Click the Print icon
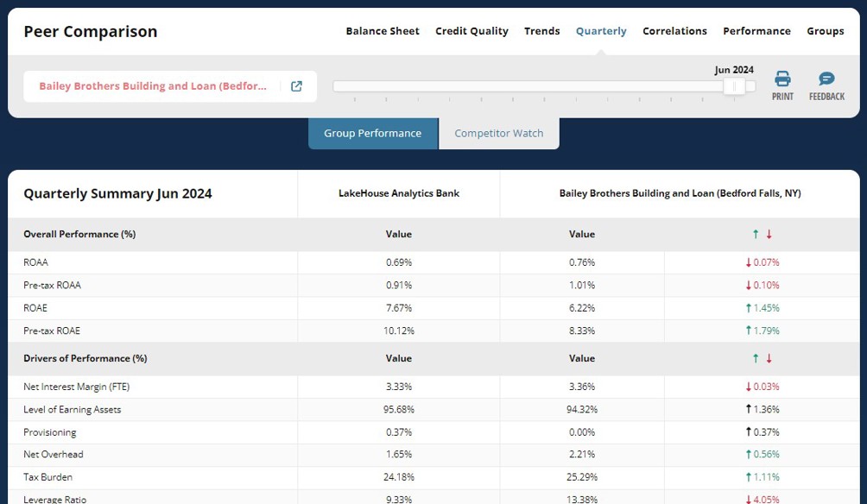The image size is (867, 504). point(782,79)
